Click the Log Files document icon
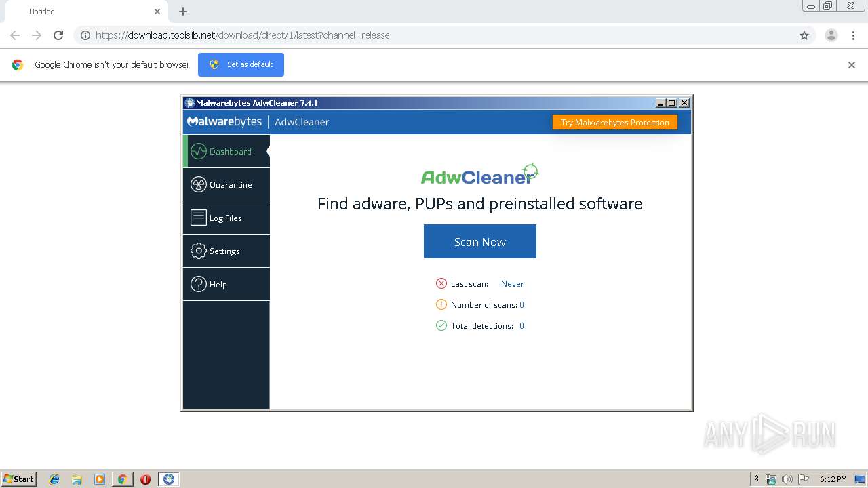Image resolution: width=868 pixels, height=488 pixels. click(x=199, y=218)
